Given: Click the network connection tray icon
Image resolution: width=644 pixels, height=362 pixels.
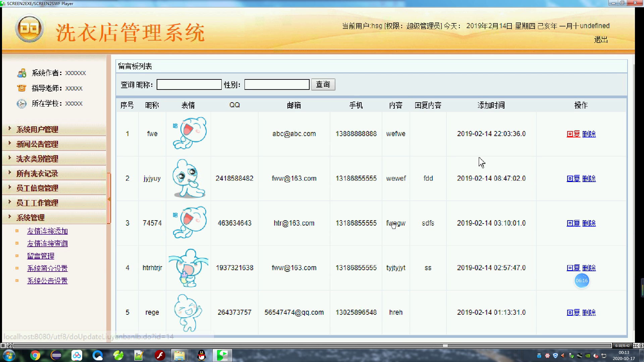Looking at the screenshot, I should pos(604,356).
